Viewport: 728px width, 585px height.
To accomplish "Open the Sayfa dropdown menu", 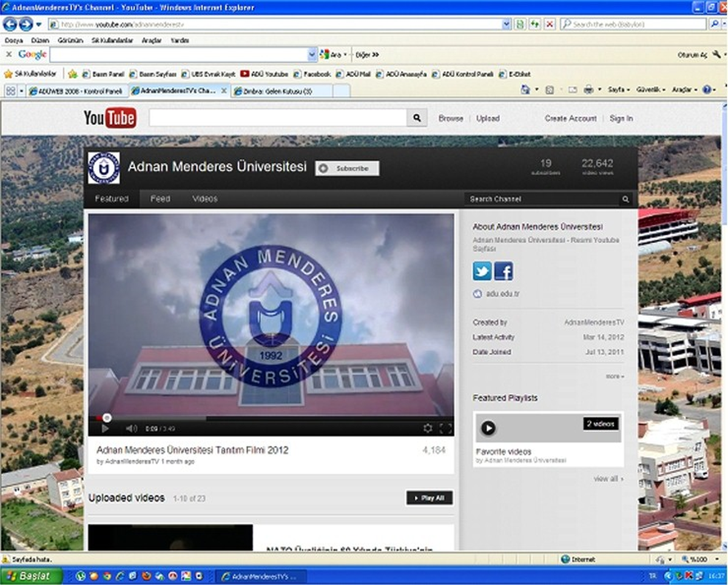I will [619, 90].
